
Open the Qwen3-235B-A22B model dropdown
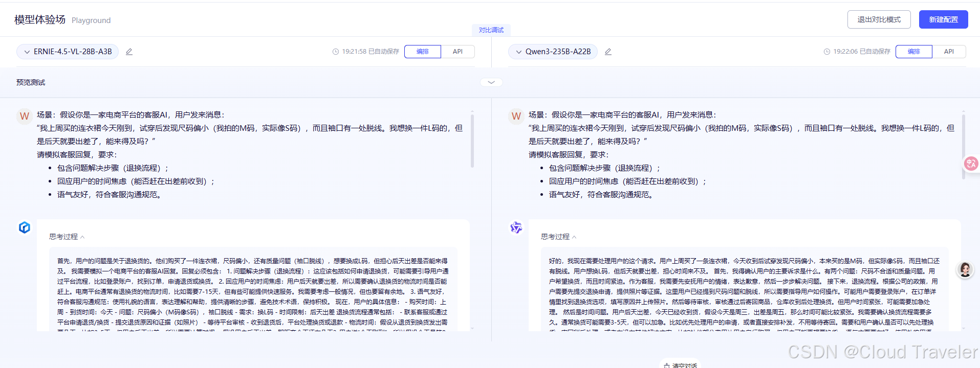click(x=553, y=52)
